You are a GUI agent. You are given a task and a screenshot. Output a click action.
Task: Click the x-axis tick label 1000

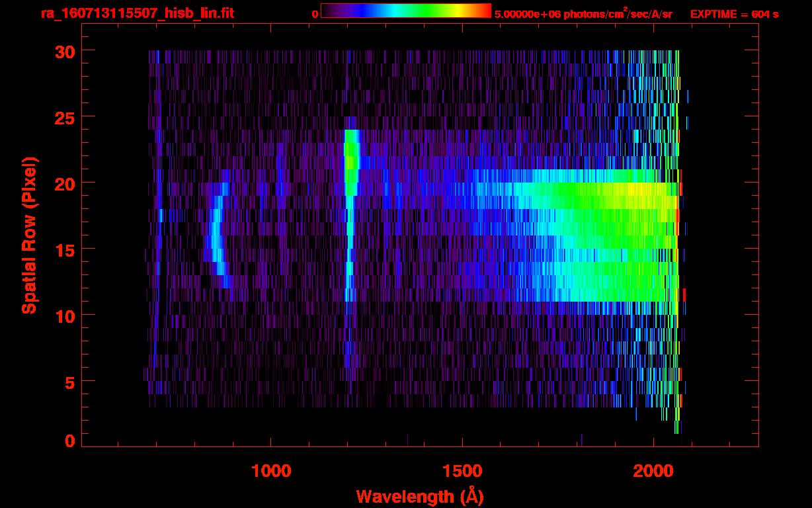tap(272, 470)
